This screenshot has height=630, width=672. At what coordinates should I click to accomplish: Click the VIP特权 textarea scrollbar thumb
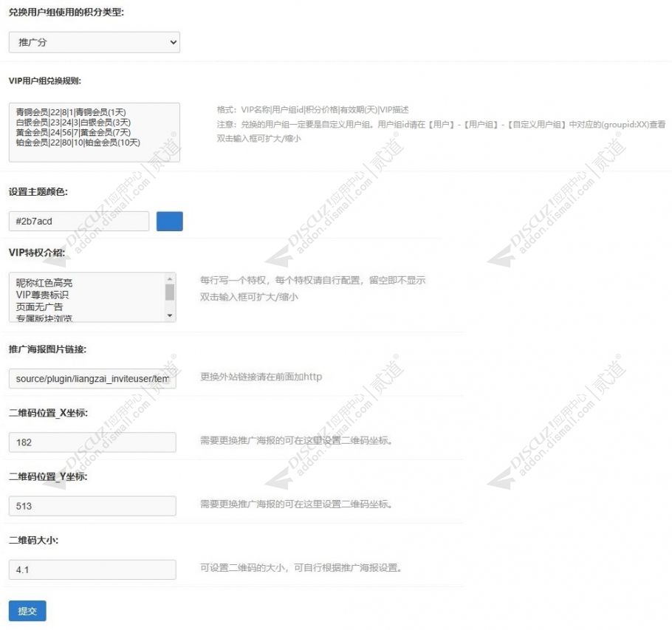[x=170, y=292]
